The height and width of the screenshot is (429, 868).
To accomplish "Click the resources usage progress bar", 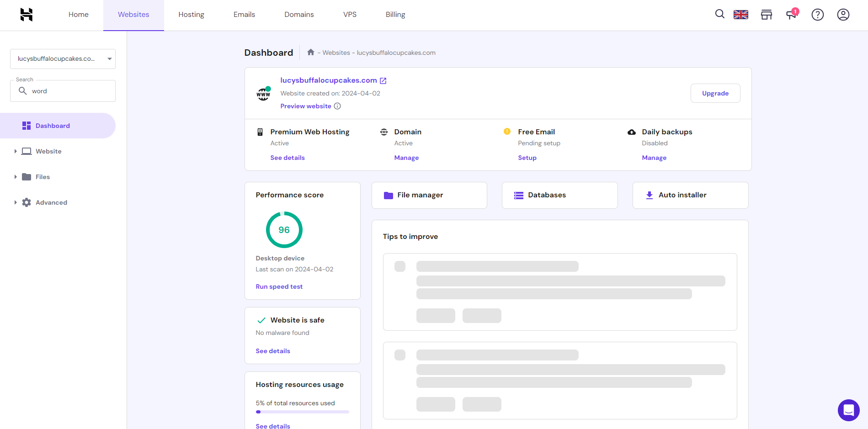I will 302,412.
